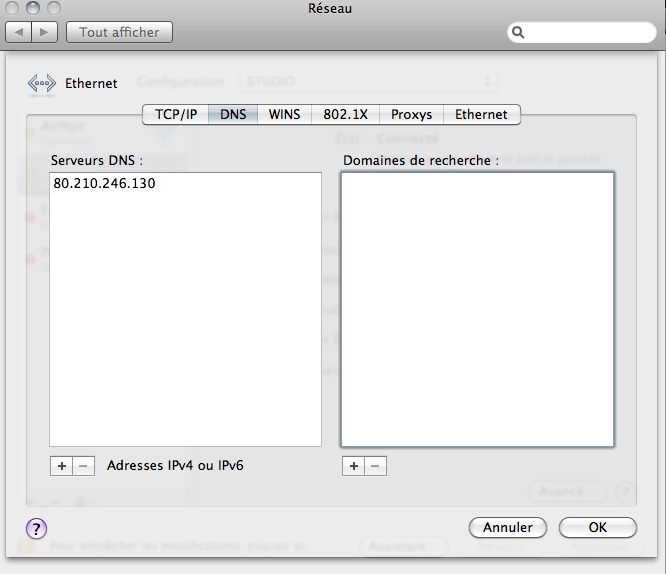666x574 pixels.
Task: Select the DNS tab
Action: coord(234,114)
